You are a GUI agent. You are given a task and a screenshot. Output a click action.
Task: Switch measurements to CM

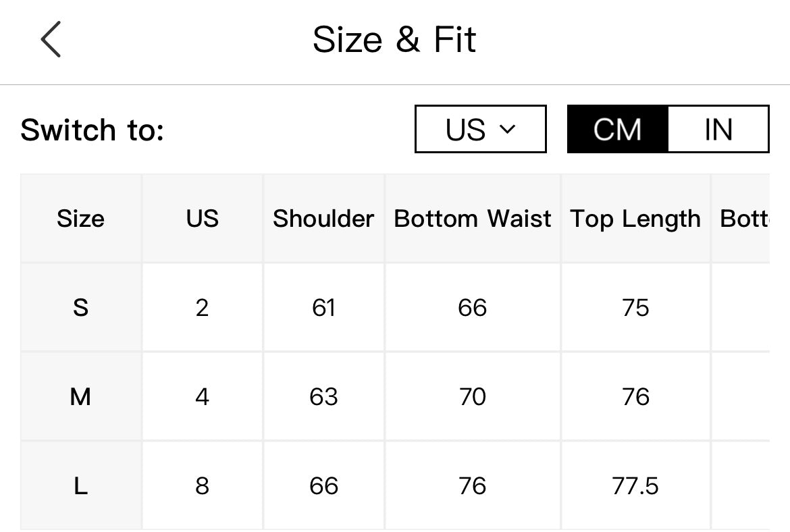tap(618, 129)
